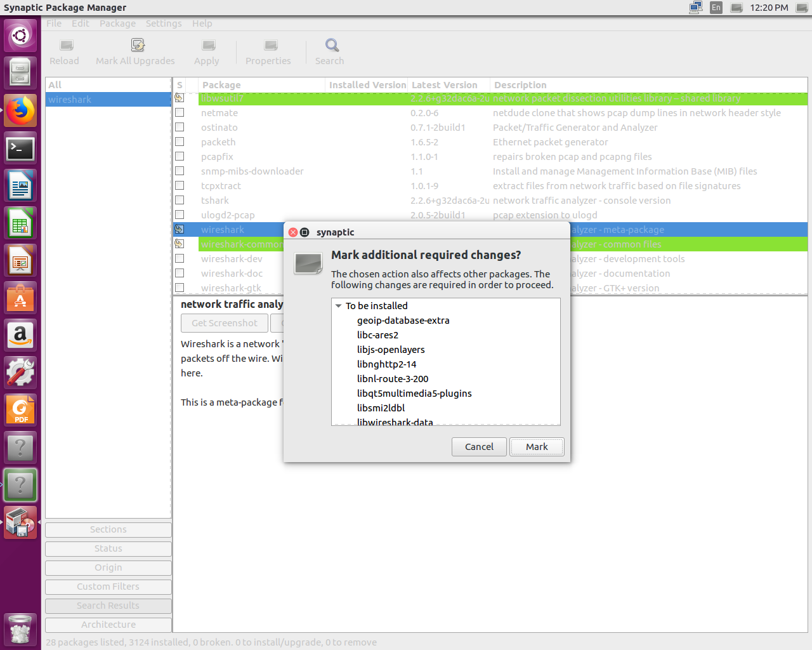The image size is (812, 650).
Task: Click the Mark All Upgrades icon
Action: pyautogui.click(x=138, y=45)
